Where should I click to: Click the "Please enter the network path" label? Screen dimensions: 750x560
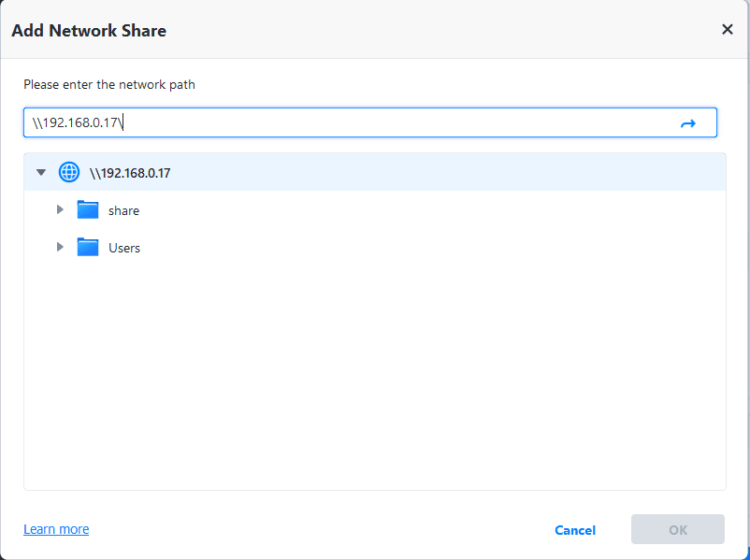[109, 84]
